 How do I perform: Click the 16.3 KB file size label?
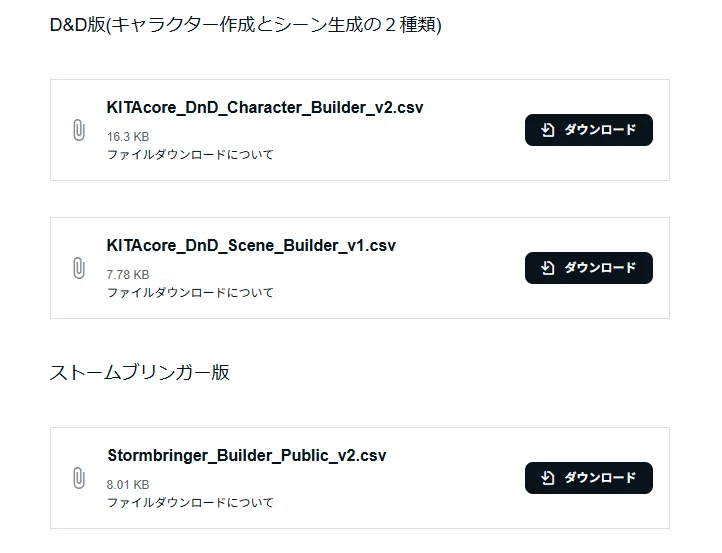pos(128,137)
